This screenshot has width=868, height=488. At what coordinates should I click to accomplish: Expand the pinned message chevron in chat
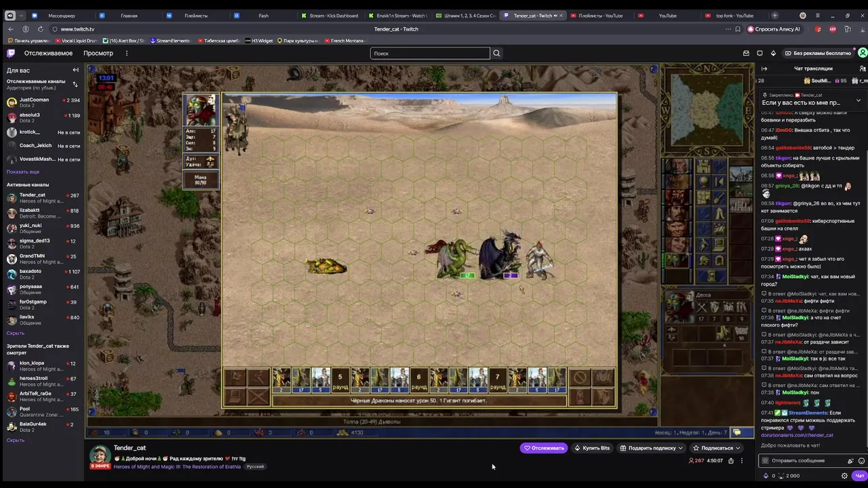click(x=859, y=100)
